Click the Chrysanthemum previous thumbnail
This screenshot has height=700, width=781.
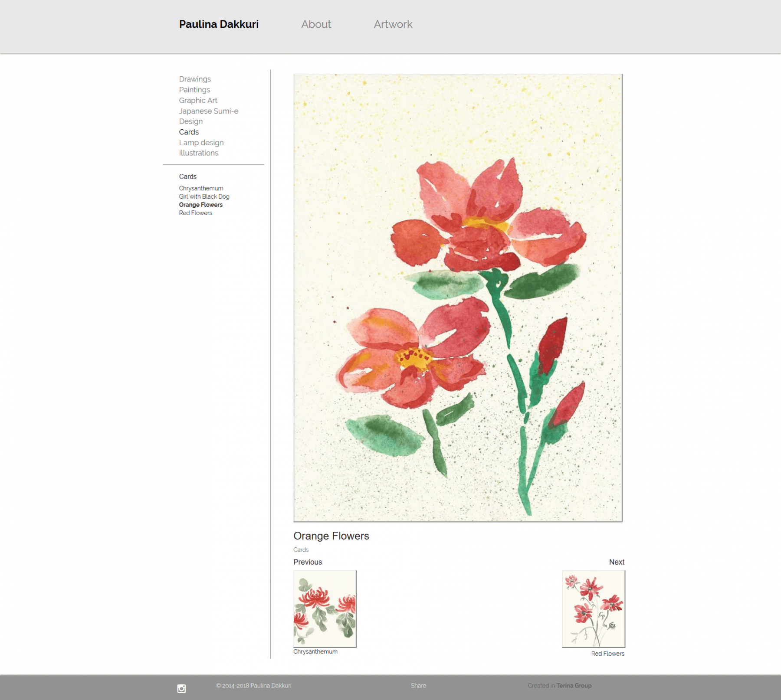click(325, 608)
